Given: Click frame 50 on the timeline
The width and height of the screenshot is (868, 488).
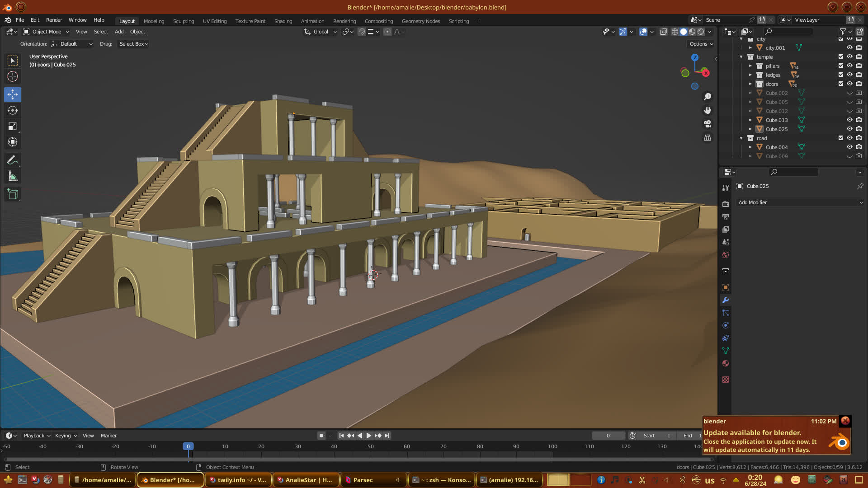Looking at the screenshot, I should 370,446.
